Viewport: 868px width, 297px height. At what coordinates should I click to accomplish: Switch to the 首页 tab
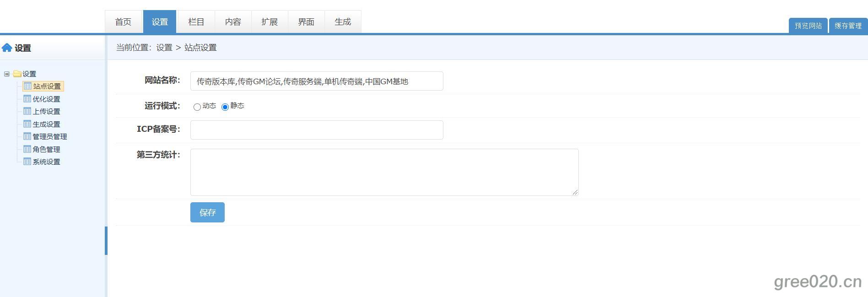pos(123,22)
